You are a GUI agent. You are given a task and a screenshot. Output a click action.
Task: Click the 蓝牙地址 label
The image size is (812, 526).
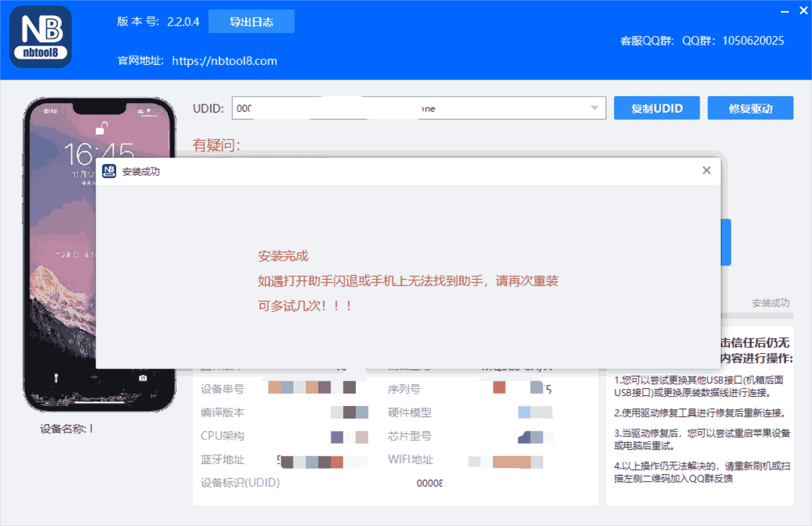[222, 460]
